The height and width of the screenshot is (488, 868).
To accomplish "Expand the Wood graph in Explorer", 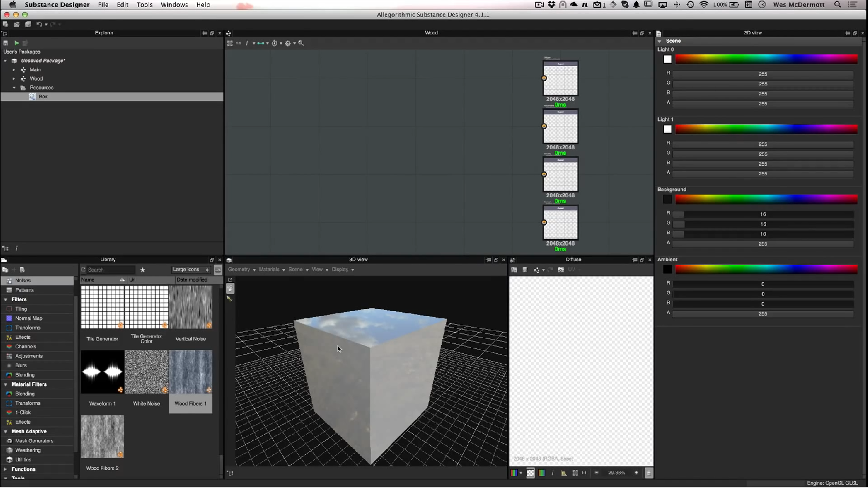I will click(x=14, y=79).
